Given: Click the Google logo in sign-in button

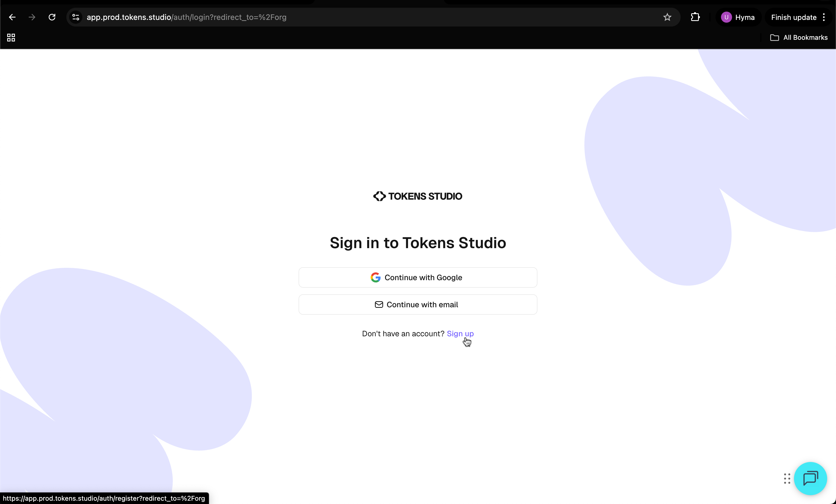Looking at the screenshot, I should click(375, 277).
